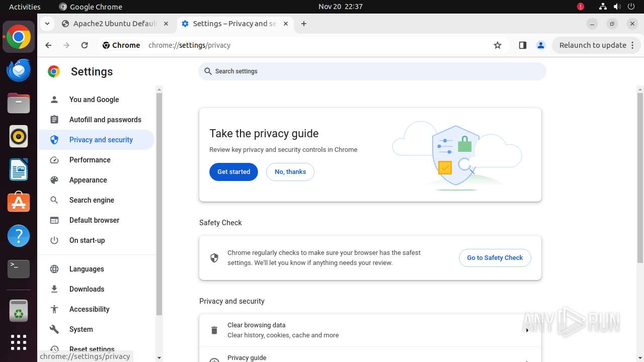Click the Appearance palette icon
The image size is (644, 362).
(x=54, y=180)
